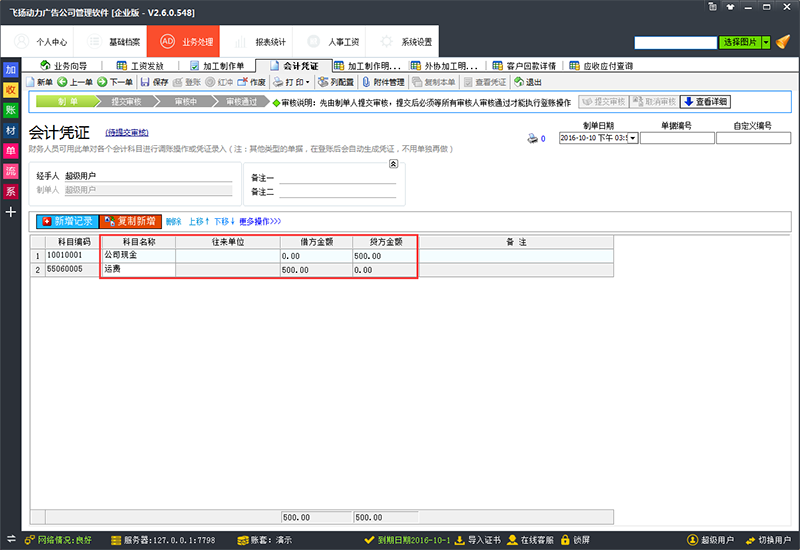800x550 pixels.
Task: Click the 新增记录 button
Action: click(x=67, y=221)
